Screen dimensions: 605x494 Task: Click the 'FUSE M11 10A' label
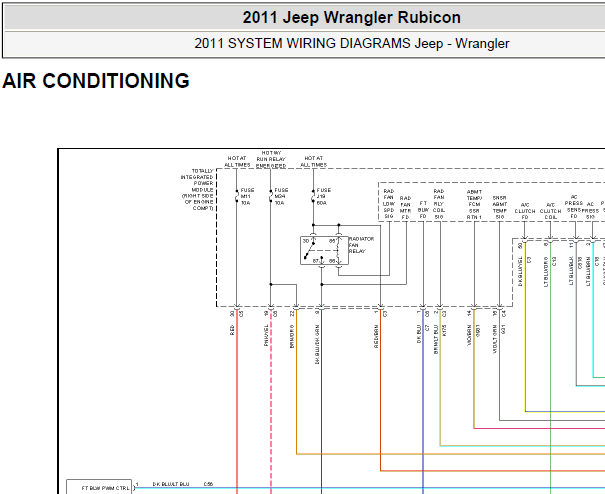(x=247, y=196)
